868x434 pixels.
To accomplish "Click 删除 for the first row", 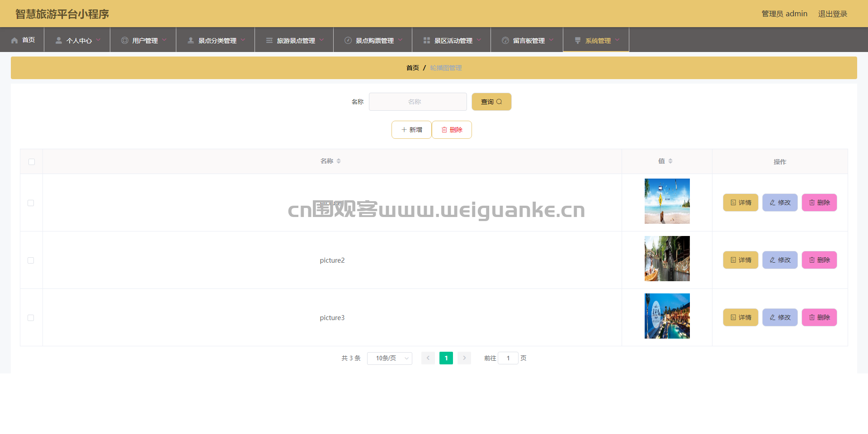I will (819, 203).
